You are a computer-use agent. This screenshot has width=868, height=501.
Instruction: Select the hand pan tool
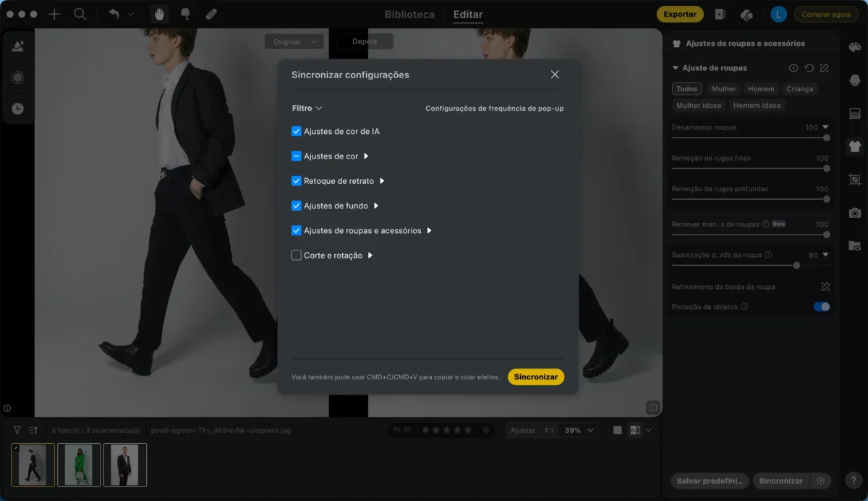click(x=159, y=14)
